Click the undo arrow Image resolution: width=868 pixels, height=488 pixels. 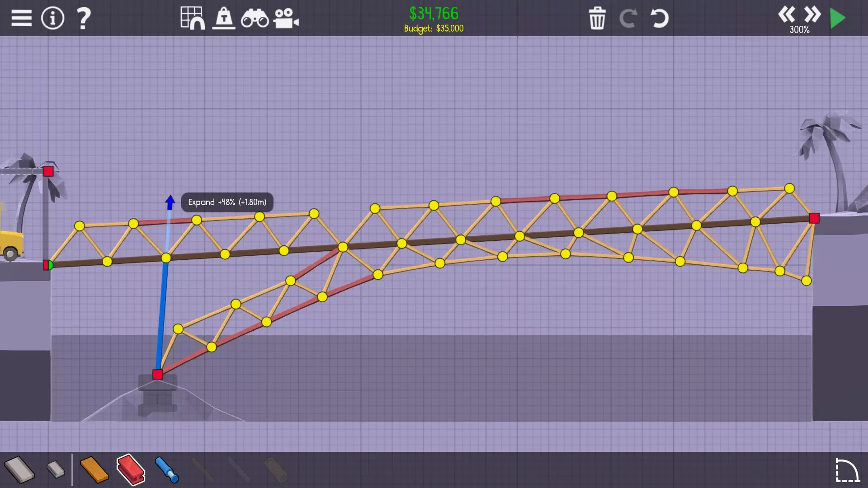659,19
